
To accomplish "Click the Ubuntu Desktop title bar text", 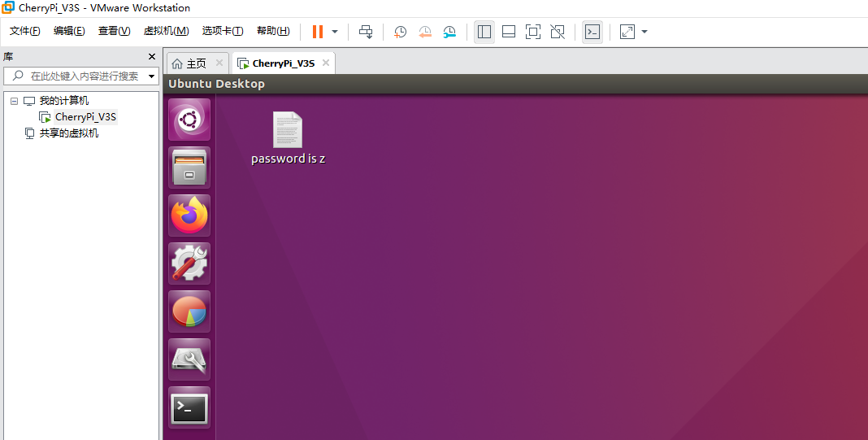I will click(216, 84).
